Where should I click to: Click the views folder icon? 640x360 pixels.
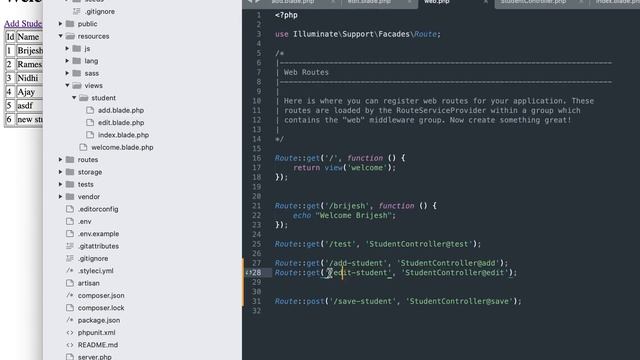tap(77, 85)
